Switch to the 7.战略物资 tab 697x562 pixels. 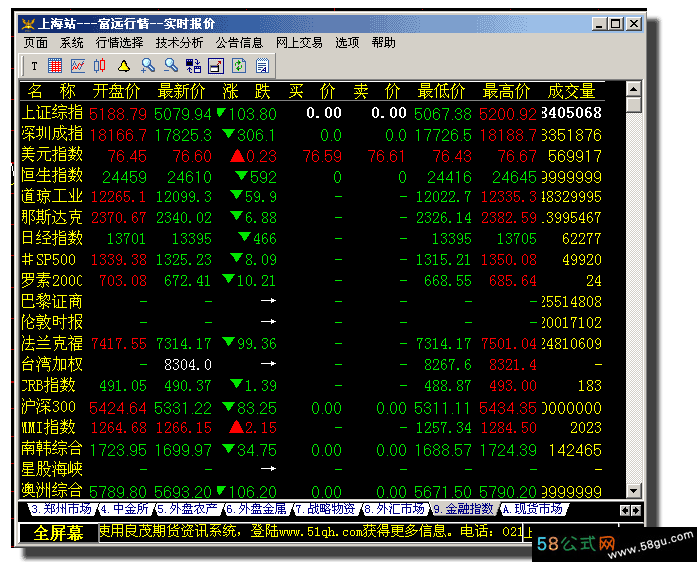click(325, 509)
